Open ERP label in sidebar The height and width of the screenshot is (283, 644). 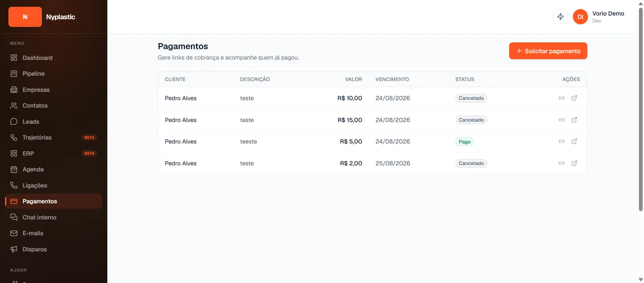(28, 154)
